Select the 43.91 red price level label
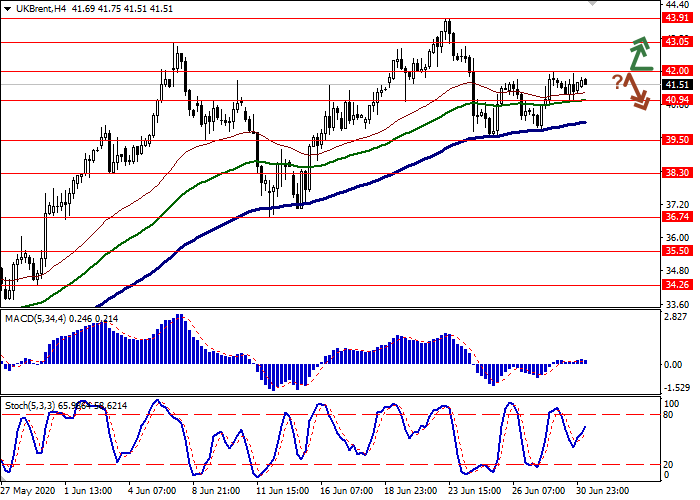The image size is (700, 500). coord(678,18)
